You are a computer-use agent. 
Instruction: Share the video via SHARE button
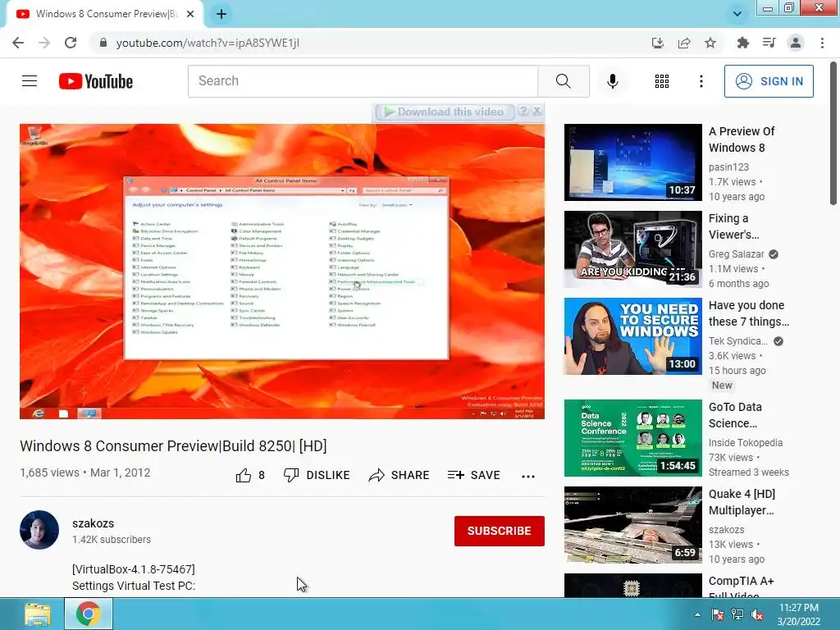click(399, 475)
